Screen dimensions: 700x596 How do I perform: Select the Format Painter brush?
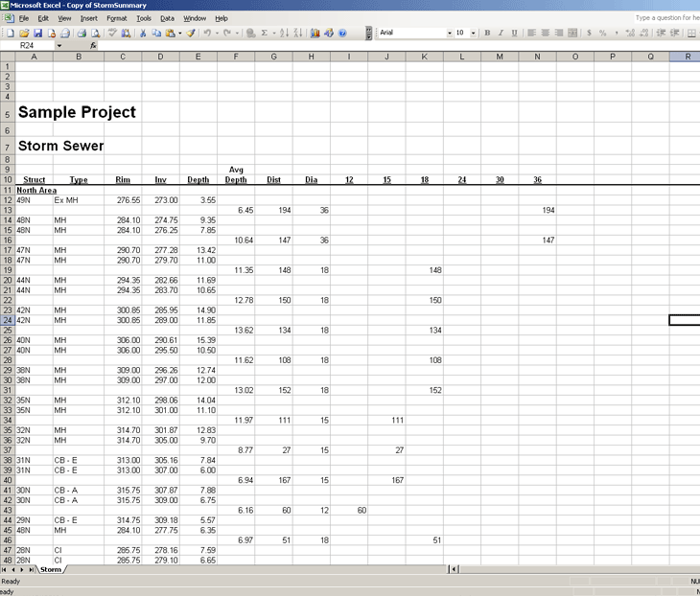[x=191, y=33]
